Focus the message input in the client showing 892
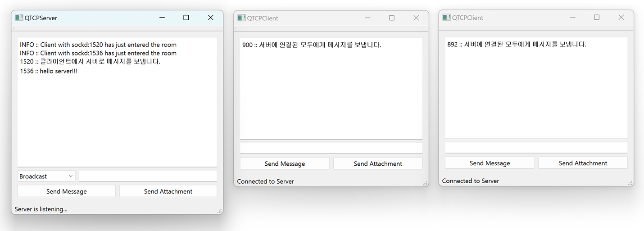This screenshot has height=231, width=644. [536, 148]
